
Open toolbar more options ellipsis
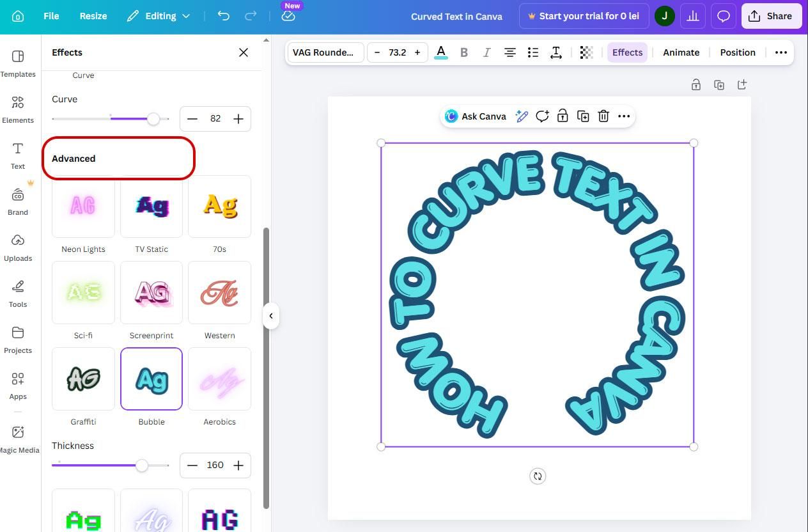pos(781,52)
